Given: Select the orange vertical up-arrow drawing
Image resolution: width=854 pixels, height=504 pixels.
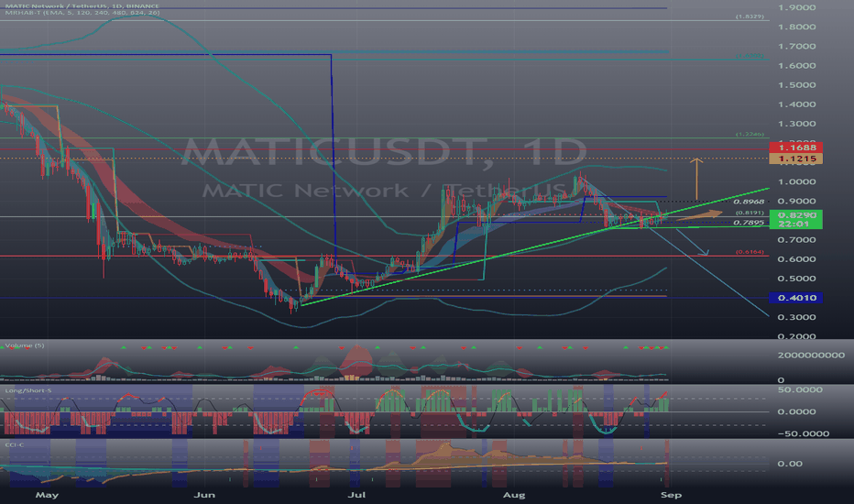Looking at the screenshot, I should [696, 180].
